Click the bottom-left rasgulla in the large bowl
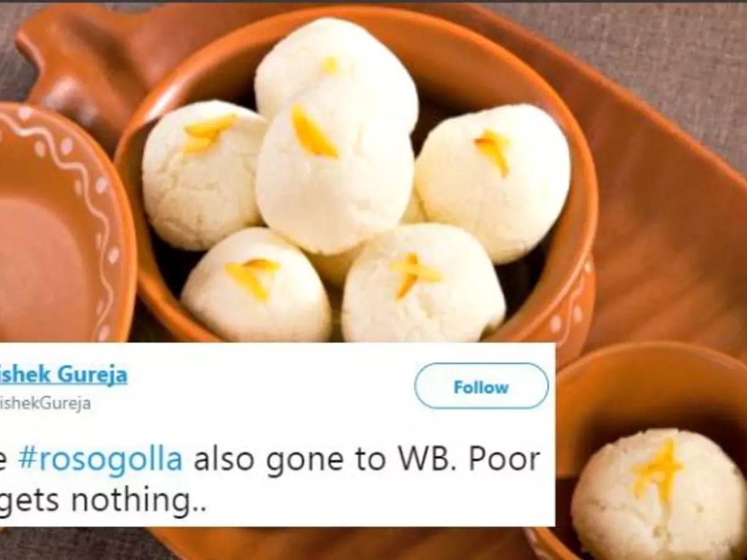 coord(255,286)
